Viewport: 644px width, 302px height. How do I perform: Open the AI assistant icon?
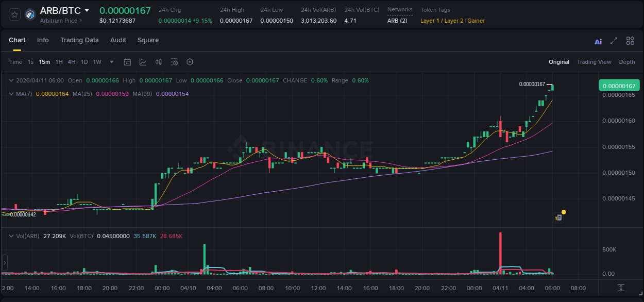(x=598, y=41)
